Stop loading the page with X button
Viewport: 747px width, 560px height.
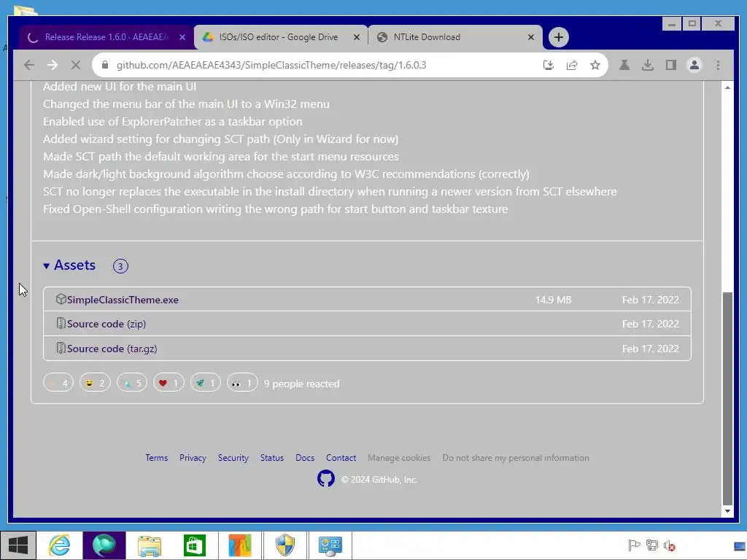click(75, 65)
